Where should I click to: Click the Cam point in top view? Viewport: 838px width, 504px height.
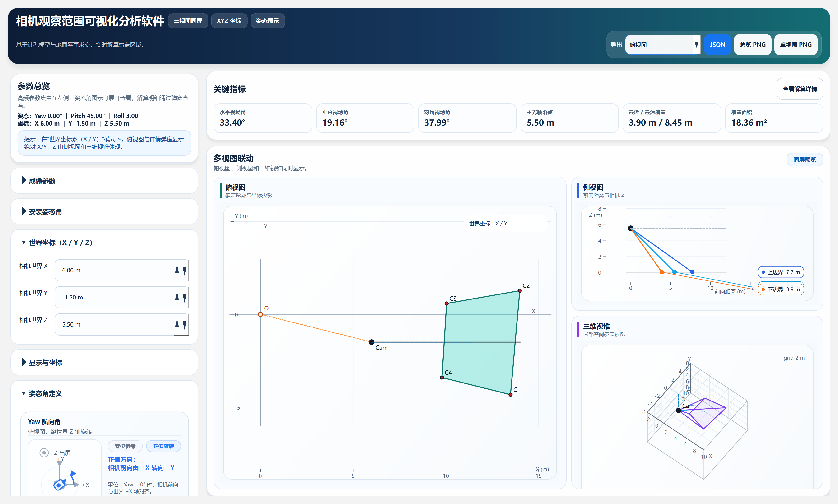[372, 342]
